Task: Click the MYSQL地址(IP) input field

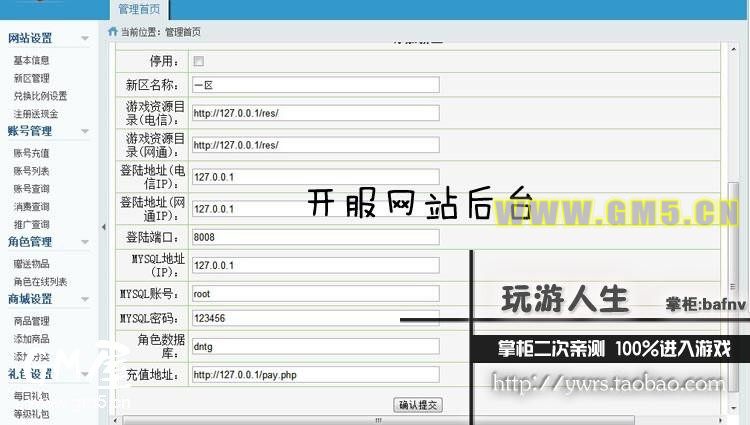Action: point(316,265)
